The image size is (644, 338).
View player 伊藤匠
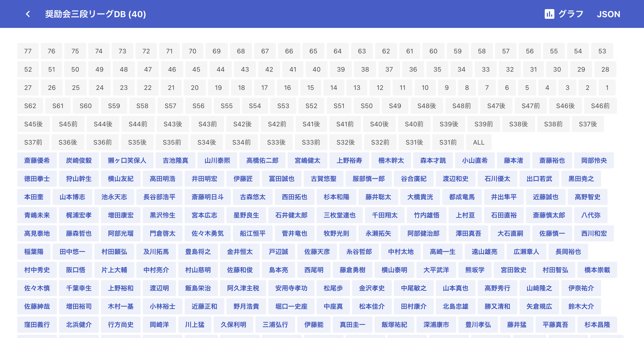[x=243, y=179]
